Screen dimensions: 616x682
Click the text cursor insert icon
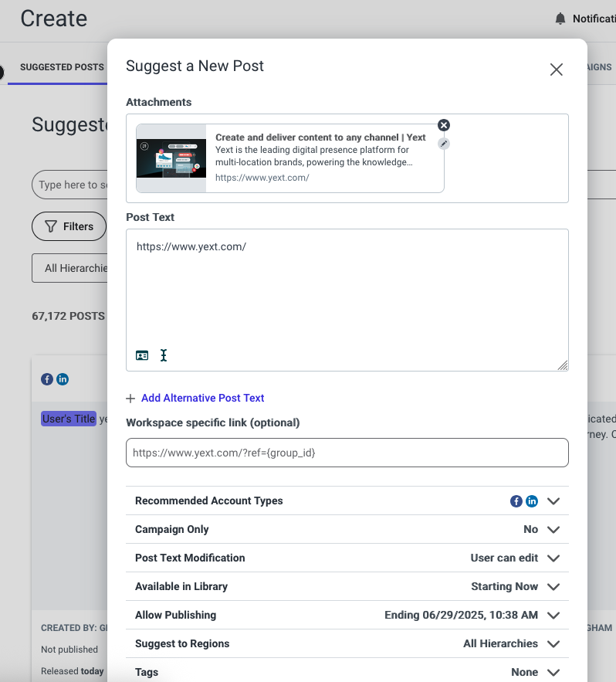pyautogui.click(x=164, y=355)
